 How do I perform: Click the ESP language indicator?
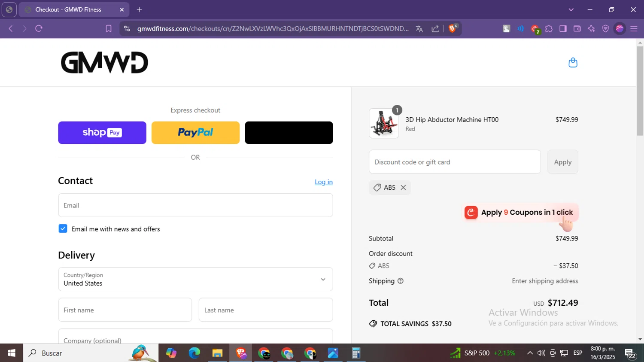(x=578, y=353)
